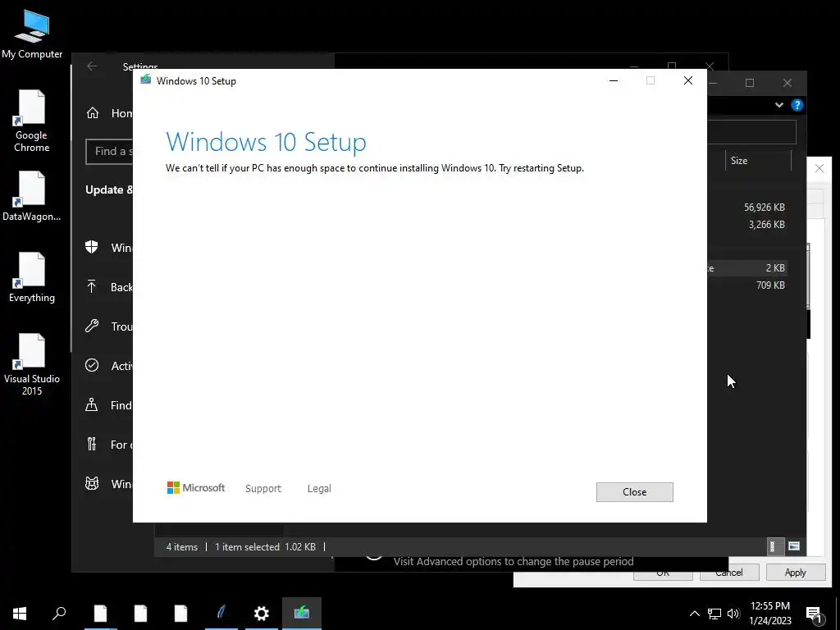The width and height of the screenshot is (840, 630).
Task: Open Find my device item in Settings
Action: (x=110, y=405)
